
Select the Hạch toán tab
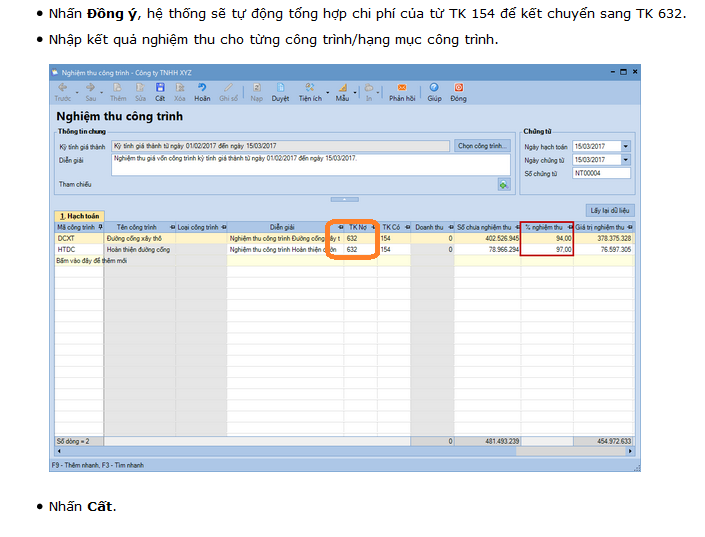click(x=78, y=215)
